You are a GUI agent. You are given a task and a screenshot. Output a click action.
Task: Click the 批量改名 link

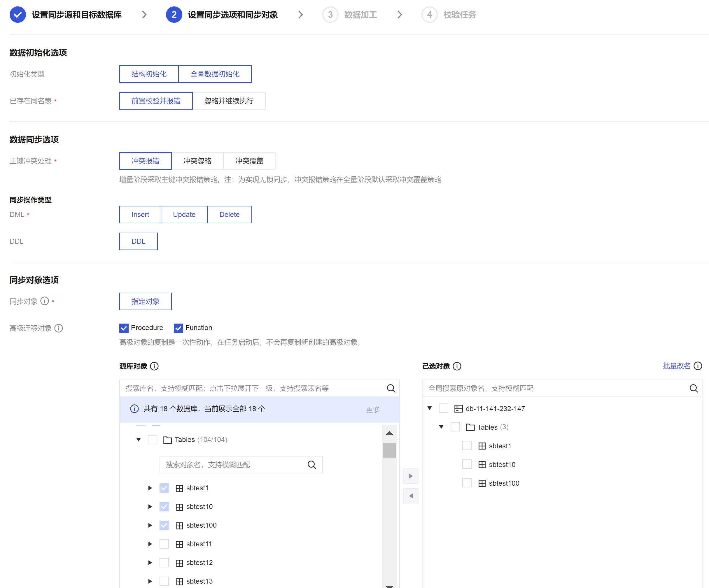[676, 366]
